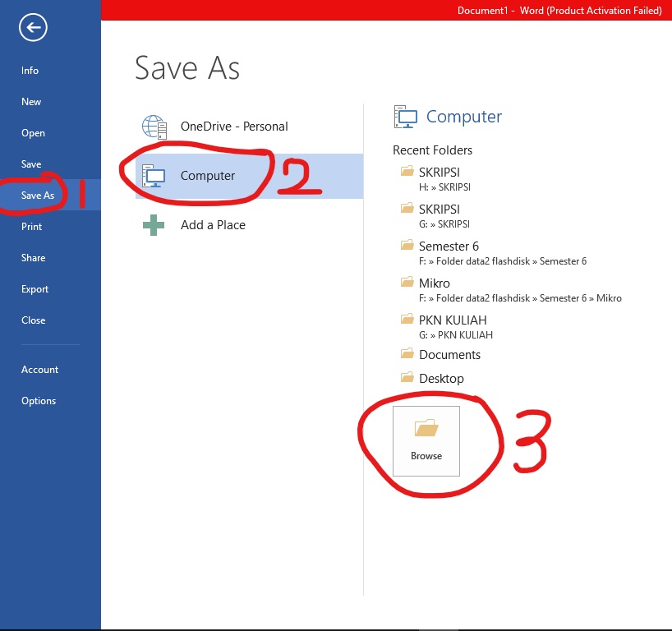Select the Computer location label
Screen dimensions: 672x631
207,176
